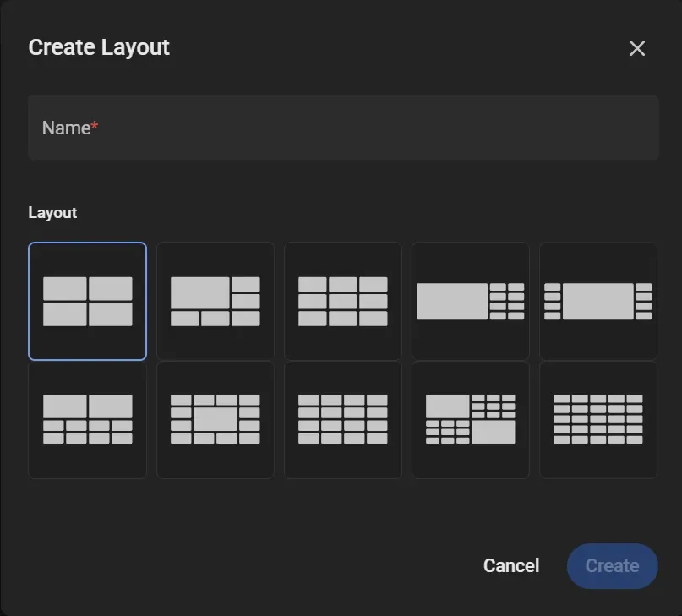
Task: Close the Create Layout dialog
Action: 637,48
